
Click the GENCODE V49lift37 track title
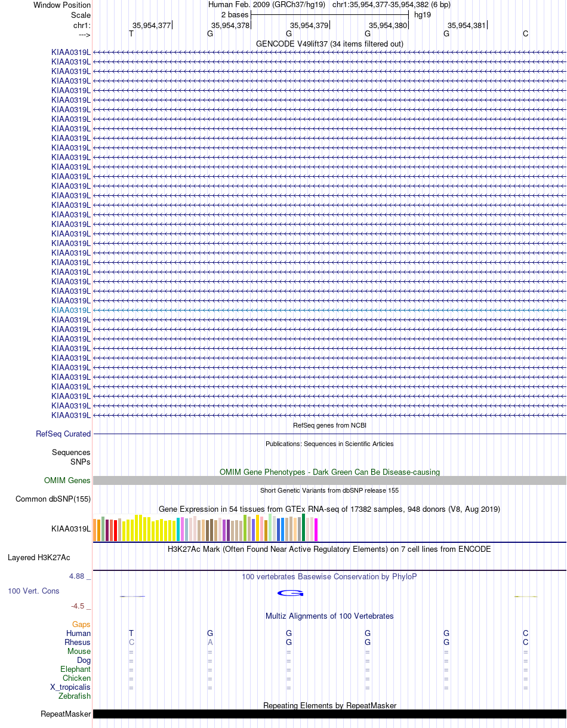(x=329, y=44)
